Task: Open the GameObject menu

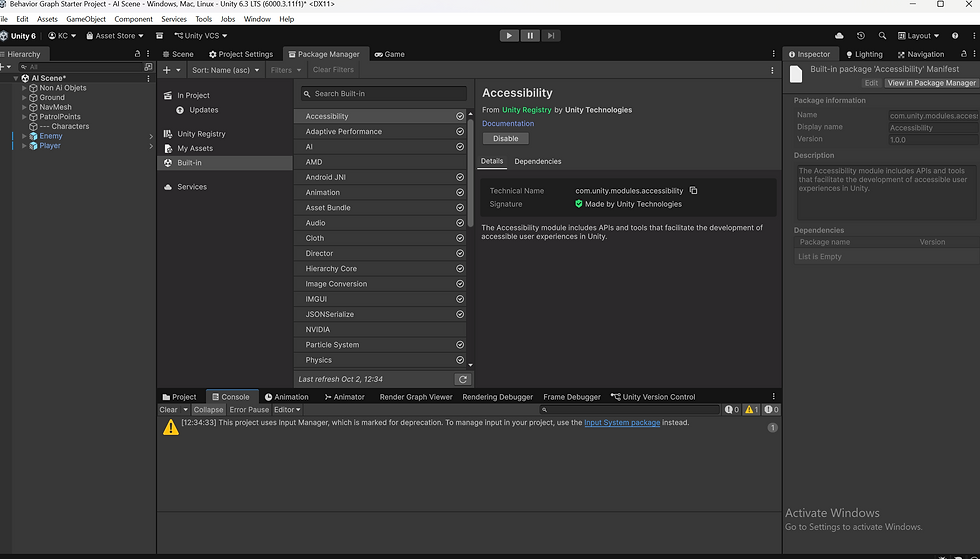Action: pos(86,19)
